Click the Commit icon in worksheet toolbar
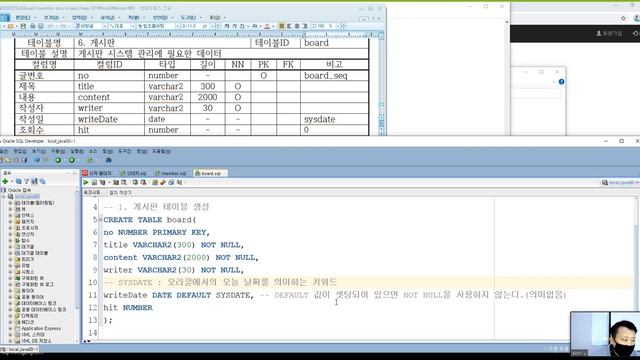The image size is (640, 360). click(x=135, y=182)
